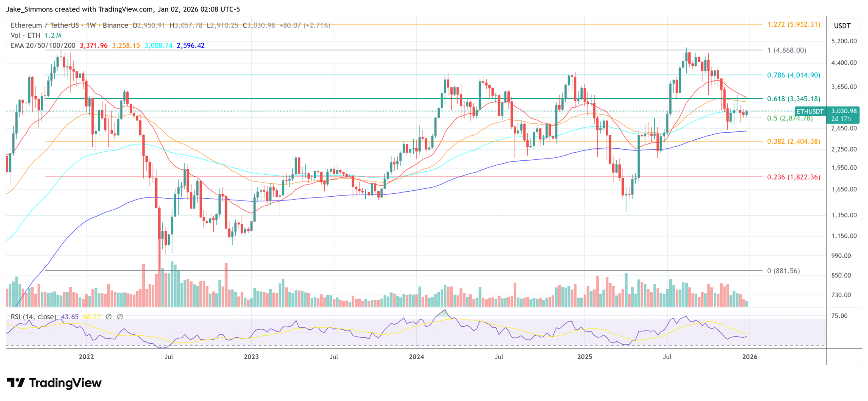Viewport: 868px width, 401px height.
Task: Select the Vol · ETH indicator legend
Action: coord(25,36)
